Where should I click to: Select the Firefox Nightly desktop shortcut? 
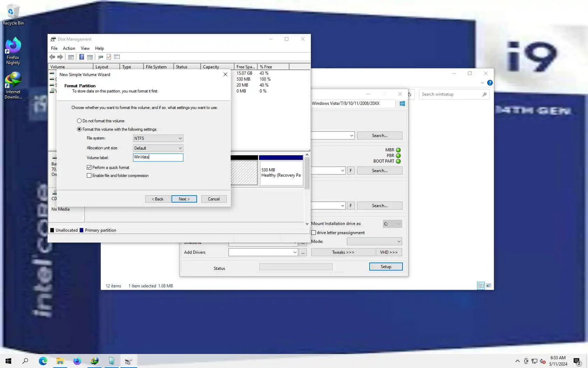click(x=13, y=51)
